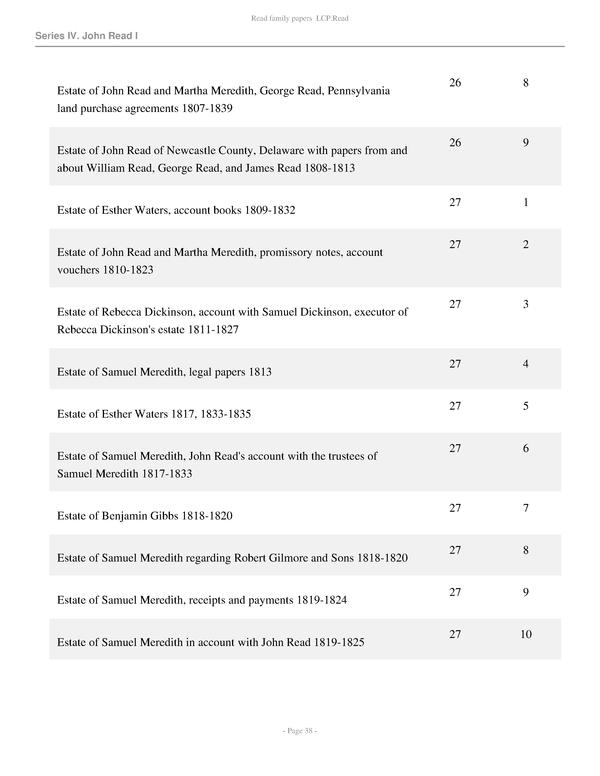Click Estate of Samuel Meredith legal papers 1813
Screen dimensions: 600x776
164,372
